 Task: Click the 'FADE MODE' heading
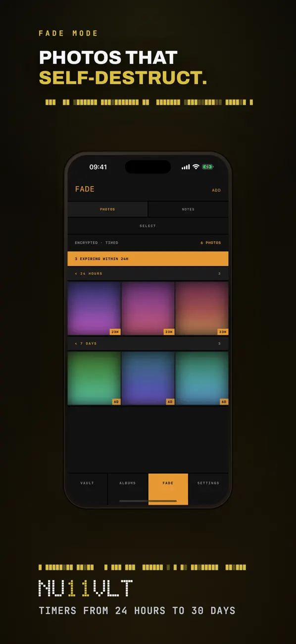click(x=68, y=33)
